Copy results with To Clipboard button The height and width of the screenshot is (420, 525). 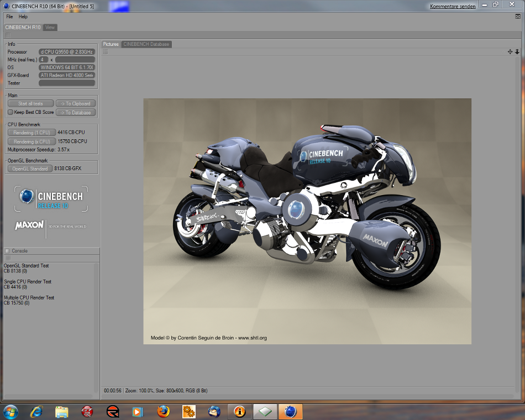(76, 103)
